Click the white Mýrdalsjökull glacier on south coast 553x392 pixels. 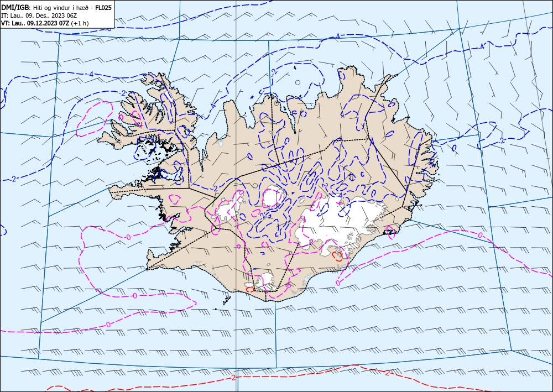(x=267, y=282)
